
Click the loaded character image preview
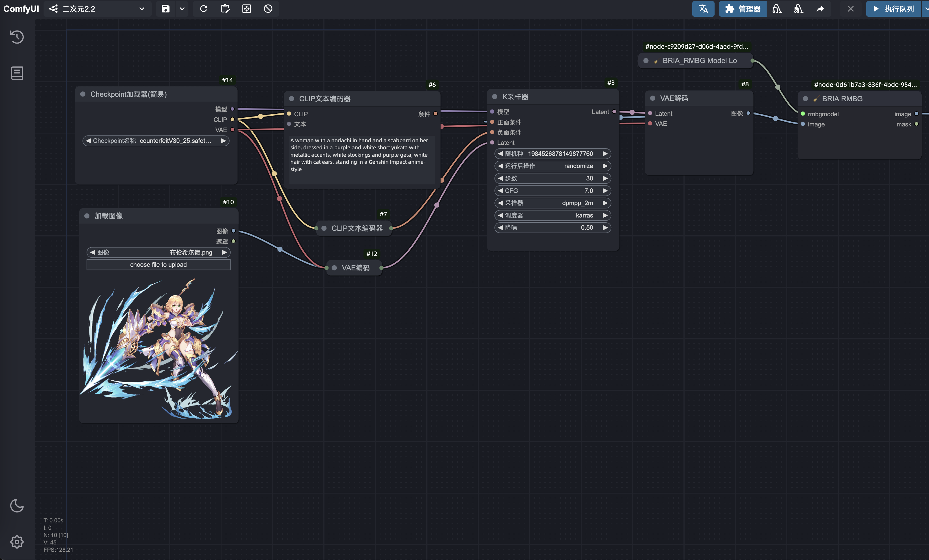[x=158, y=349]
